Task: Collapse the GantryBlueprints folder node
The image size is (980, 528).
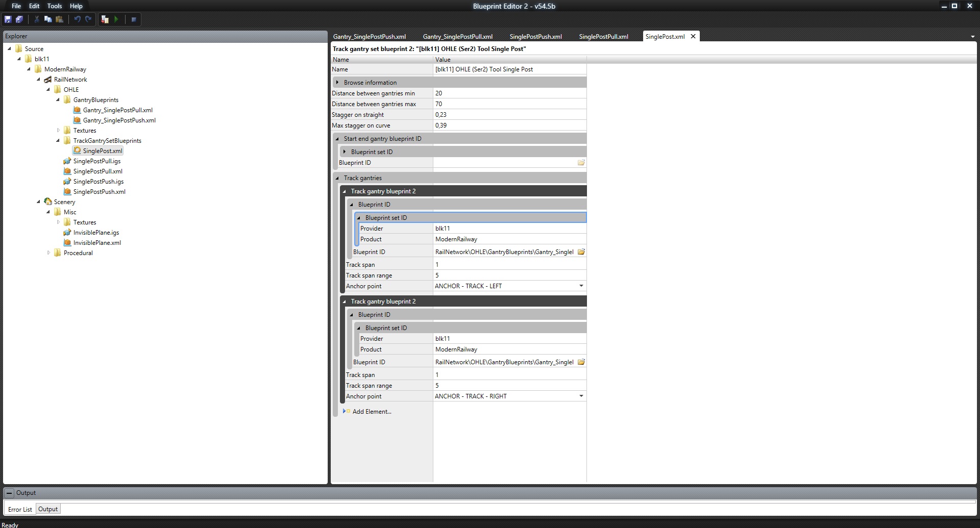Action: (x=58, y=100)
